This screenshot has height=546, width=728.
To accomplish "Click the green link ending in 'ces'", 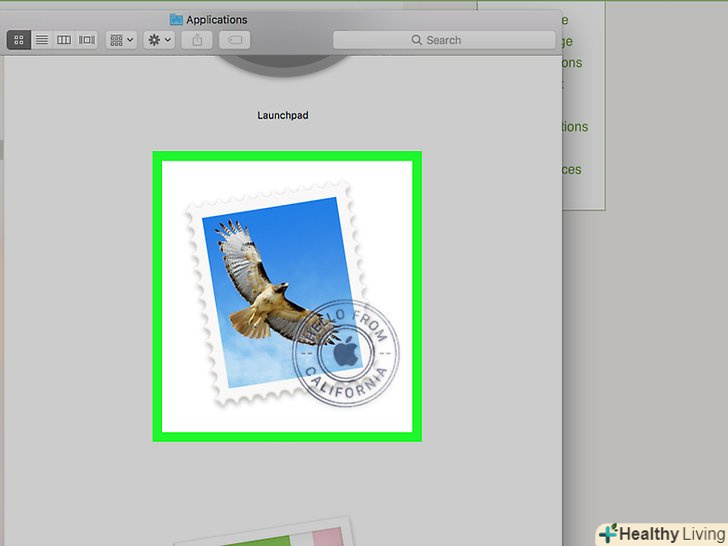I will [x=572, y=169].
